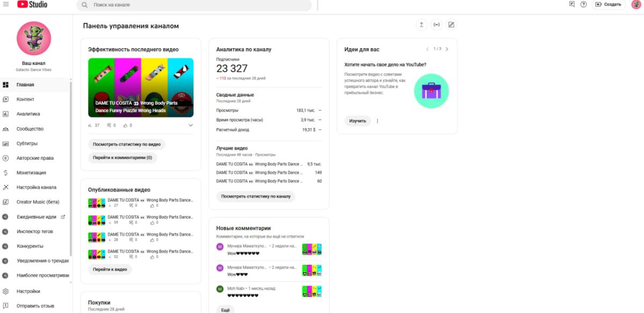Click the Главная dashboard icon in the sidebar
Screen dimensions: 644x313
point(5,85)
